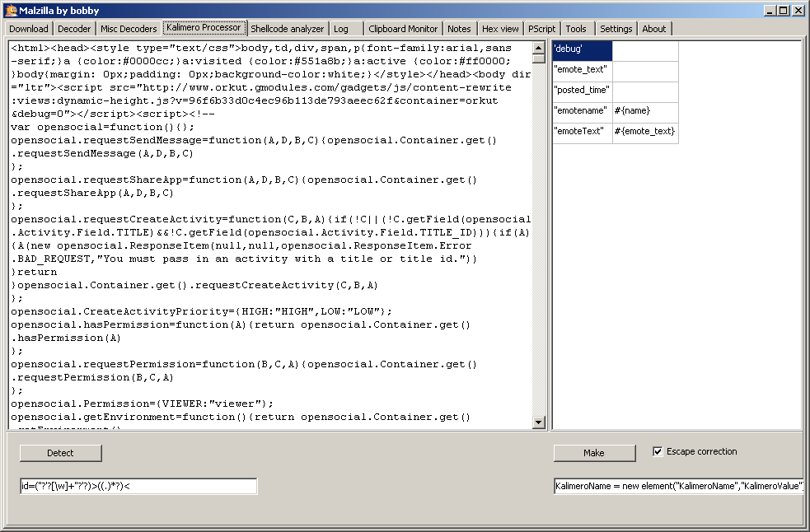Click the regex pattern input field
Viewport: 810px width, 532px height.
(138, 486)
